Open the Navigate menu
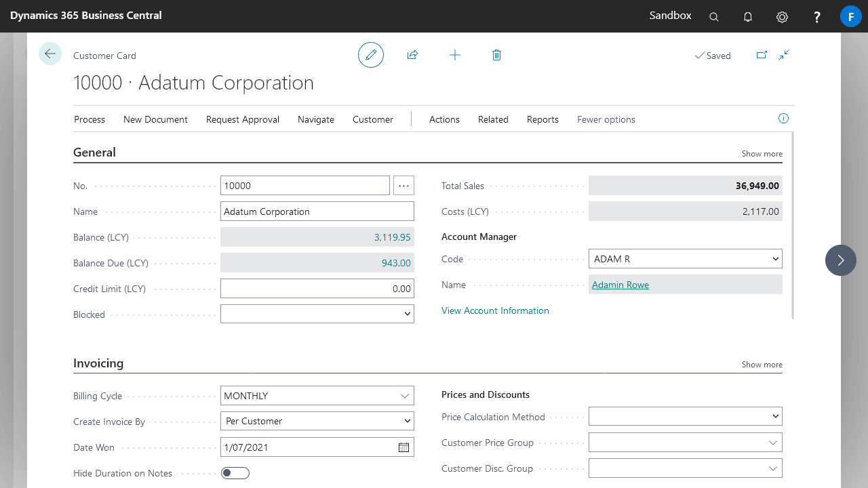The width and height of the screenshot is (868, 488). tap(316, 119)
